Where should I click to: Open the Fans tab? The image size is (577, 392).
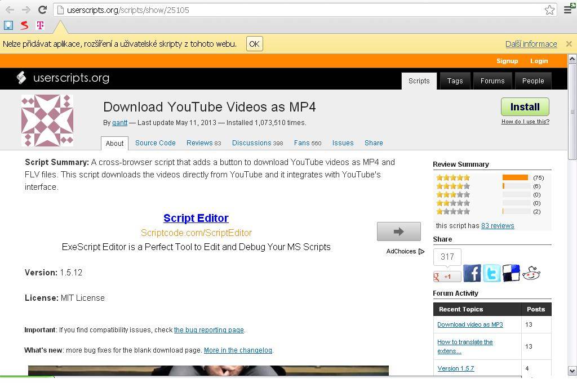(307, 143)
